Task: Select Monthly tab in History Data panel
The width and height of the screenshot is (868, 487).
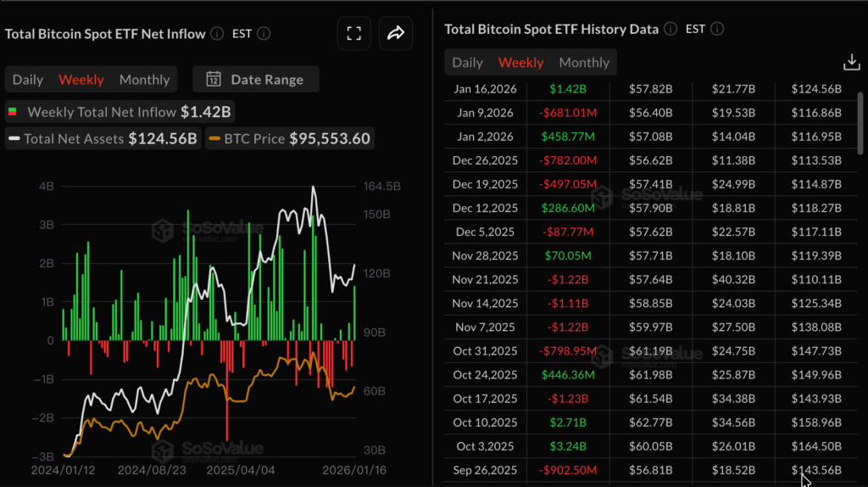Action: [x=584, y=63]
